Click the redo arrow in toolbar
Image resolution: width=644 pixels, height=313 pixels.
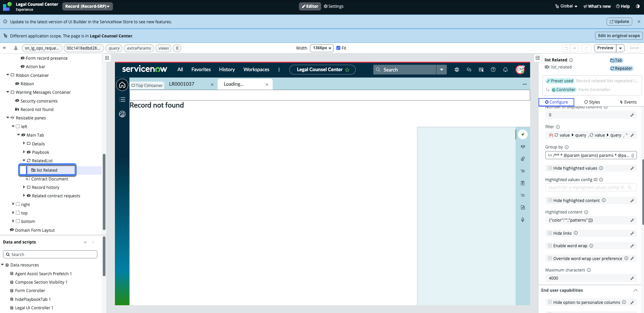tap(586, 48)
